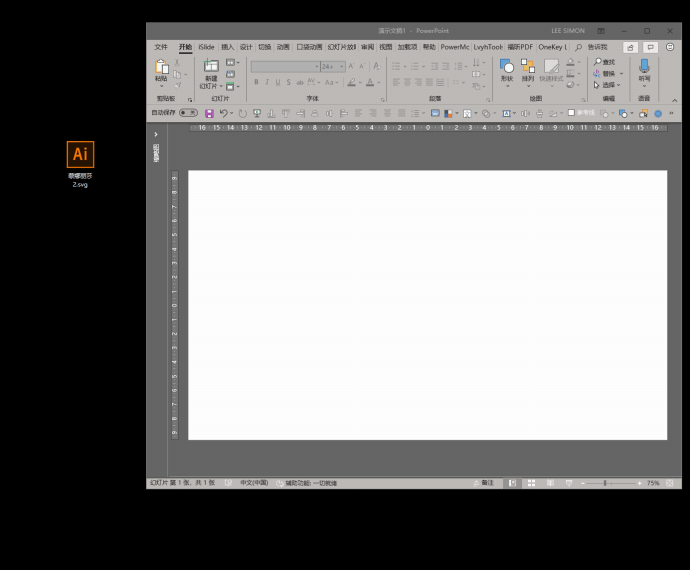Click the 备注 notes button in status bar

(x=486, y=483)
